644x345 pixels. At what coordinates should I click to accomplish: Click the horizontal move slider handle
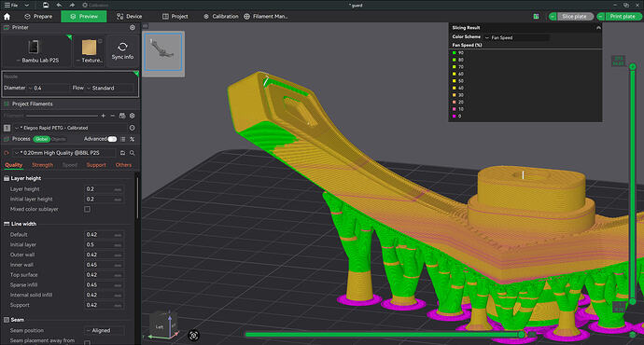(522, 335)
